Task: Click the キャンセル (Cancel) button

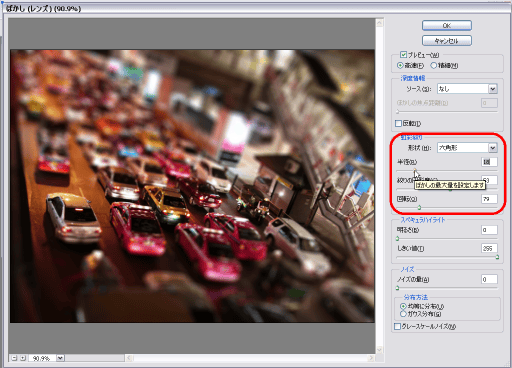Action: 447,41
